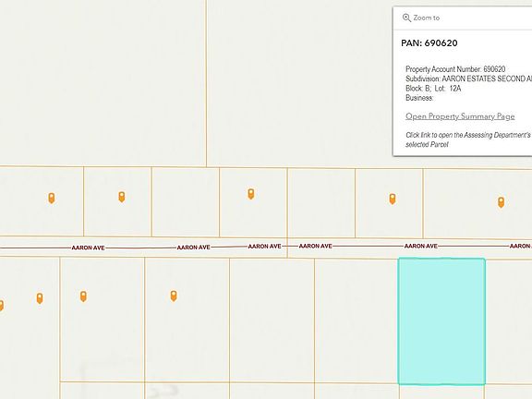Viewport: 532px width, 399px height.
Task: Click the leftmost AARON AVE street label
Action: pyautogui.click(x=88, y=248)
